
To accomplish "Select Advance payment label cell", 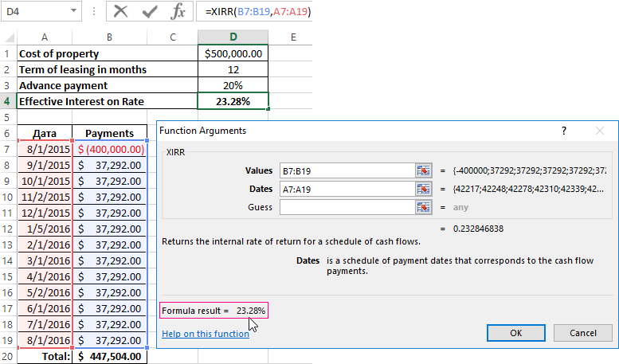I will (x=108, y=86).
